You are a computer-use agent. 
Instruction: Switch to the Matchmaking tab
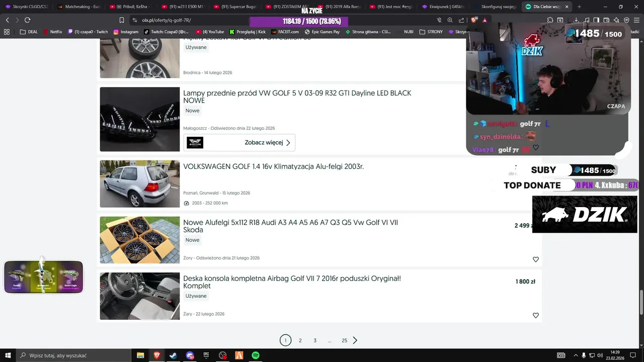click(x=78, y=7)
